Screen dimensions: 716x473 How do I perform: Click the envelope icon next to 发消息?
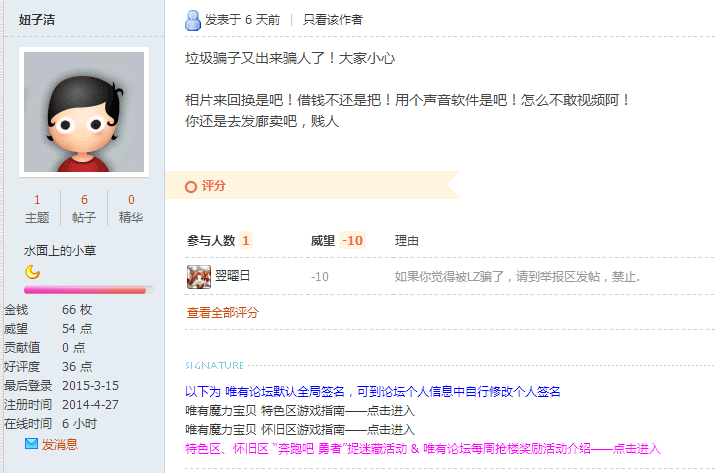pos(31,443)
